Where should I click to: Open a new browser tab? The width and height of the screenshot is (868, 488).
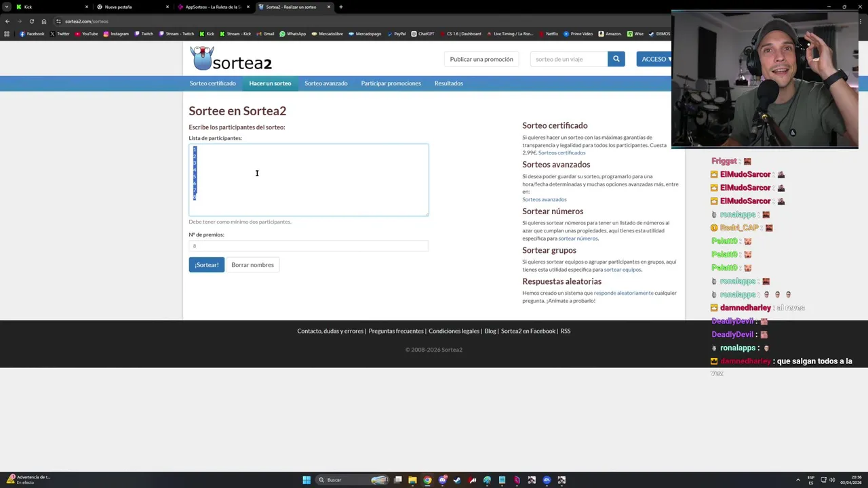[341, 7]
